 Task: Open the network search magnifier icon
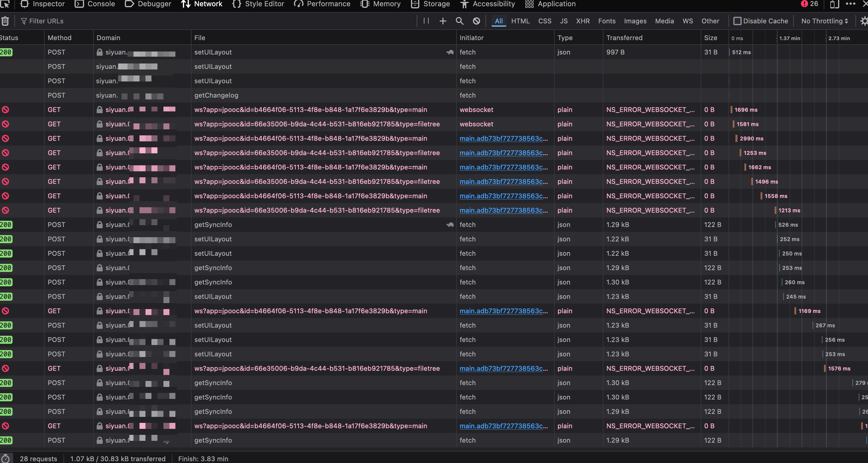coord(460,21)
